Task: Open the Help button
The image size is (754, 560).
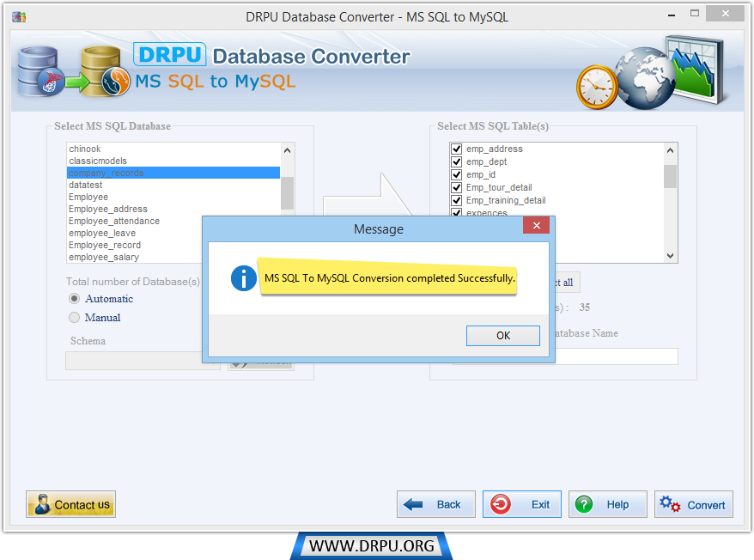Action: pyautogui.click(x=608, y=504)
